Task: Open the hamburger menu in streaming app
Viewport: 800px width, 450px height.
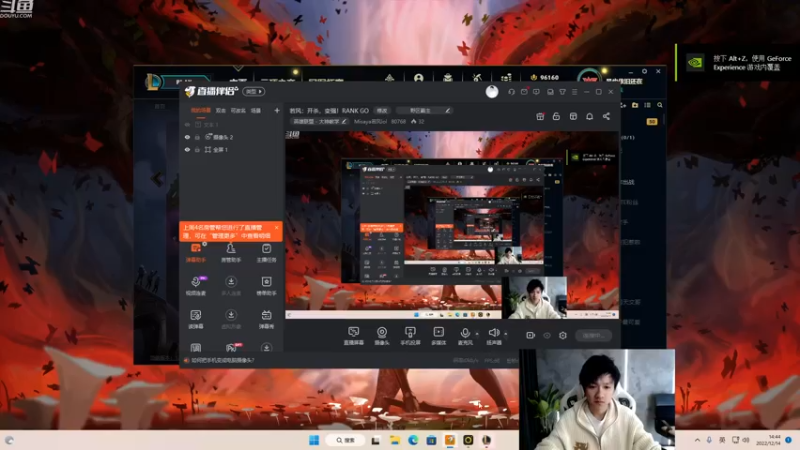Action: click(574, 92)
